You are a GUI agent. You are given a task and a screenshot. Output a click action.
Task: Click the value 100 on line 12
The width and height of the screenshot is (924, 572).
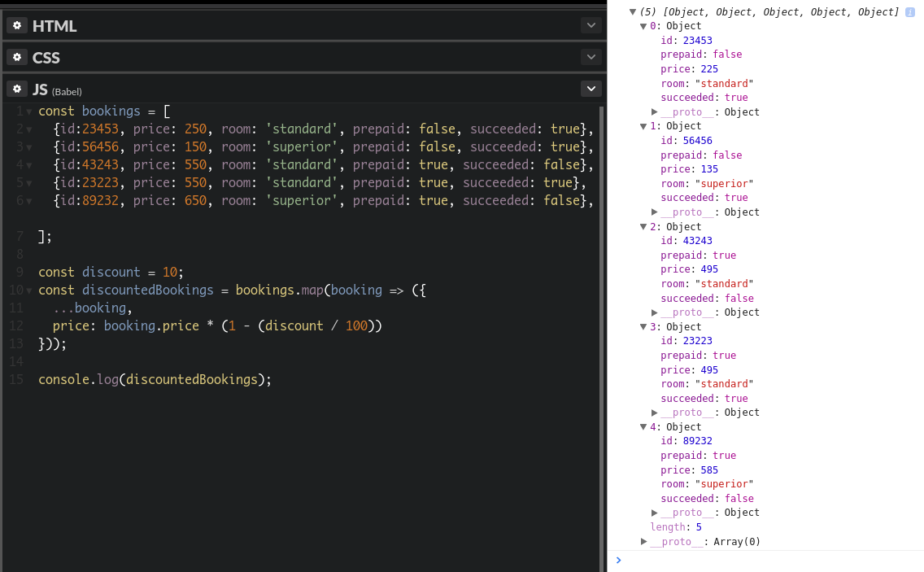pyautogui.click(x=356, y=326)
